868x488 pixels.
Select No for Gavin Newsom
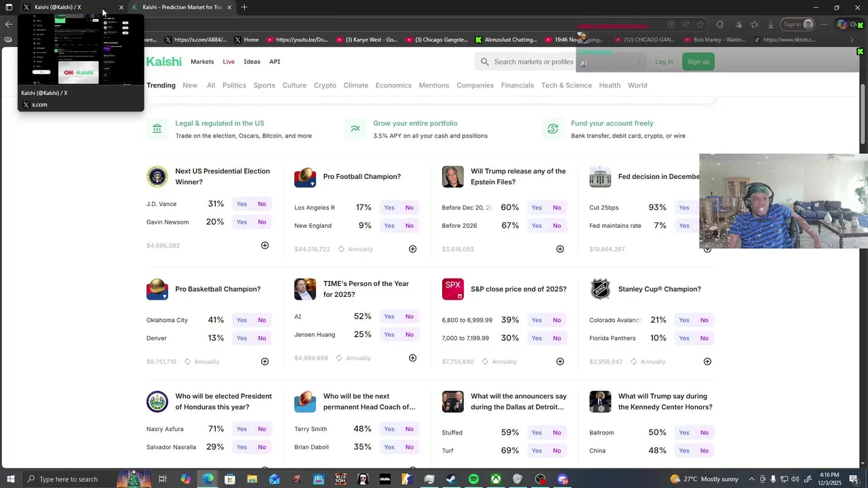[x=262, y=222]
